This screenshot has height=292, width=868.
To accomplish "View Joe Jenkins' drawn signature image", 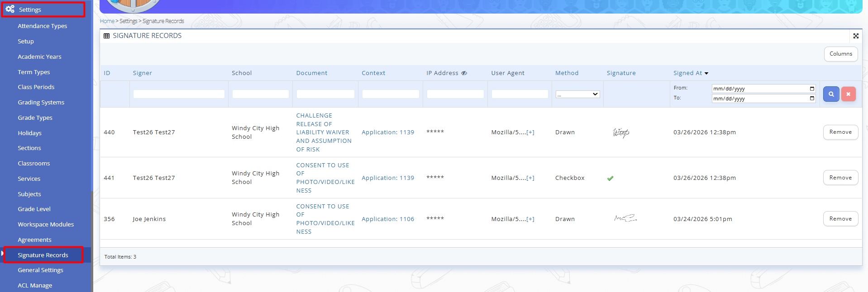I will coord(625,219).
